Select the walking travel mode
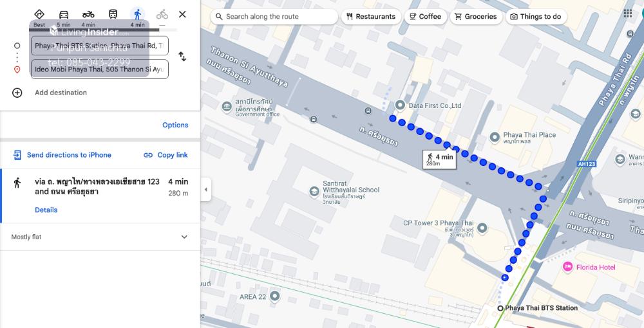 coord(137,15)
